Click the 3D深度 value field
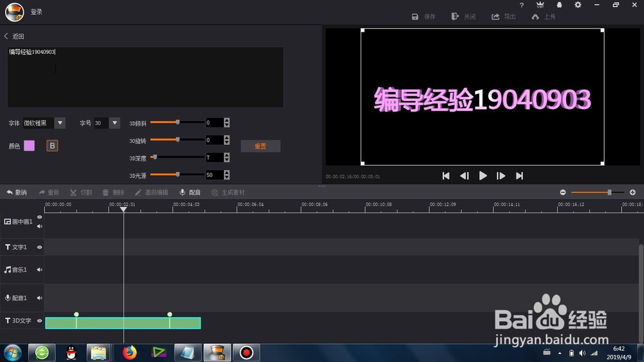The width and height of the screenshot is (644, 362). (x=214, y=157)
